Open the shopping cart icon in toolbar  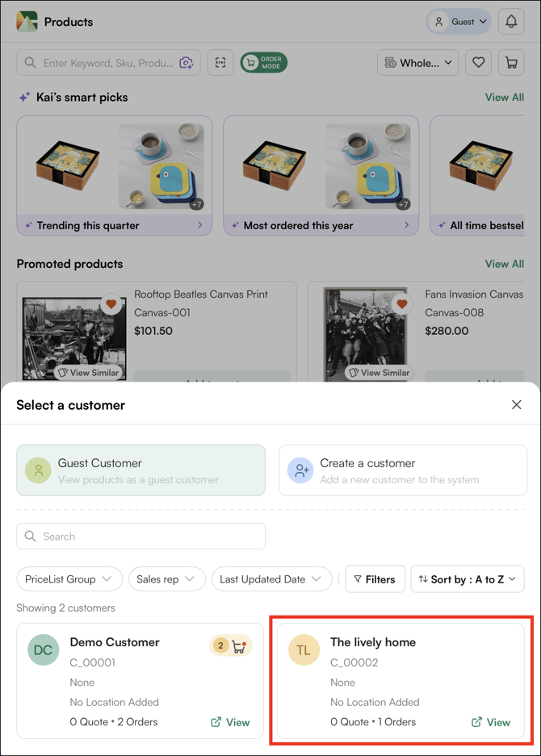(x=511, y=63)
